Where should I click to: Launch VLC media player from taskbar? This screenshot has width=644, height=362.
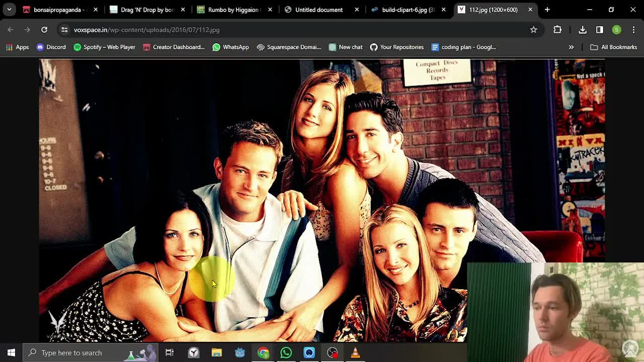(355, 352)
